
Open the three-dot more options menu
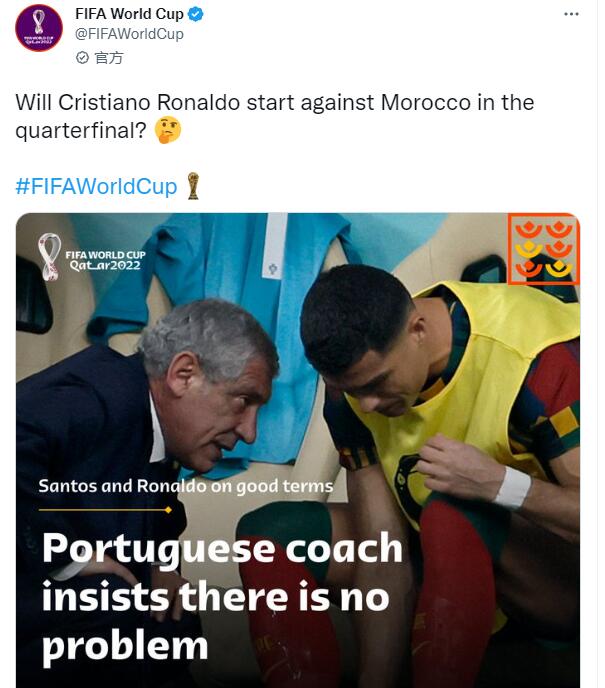(x=571, y=14)
